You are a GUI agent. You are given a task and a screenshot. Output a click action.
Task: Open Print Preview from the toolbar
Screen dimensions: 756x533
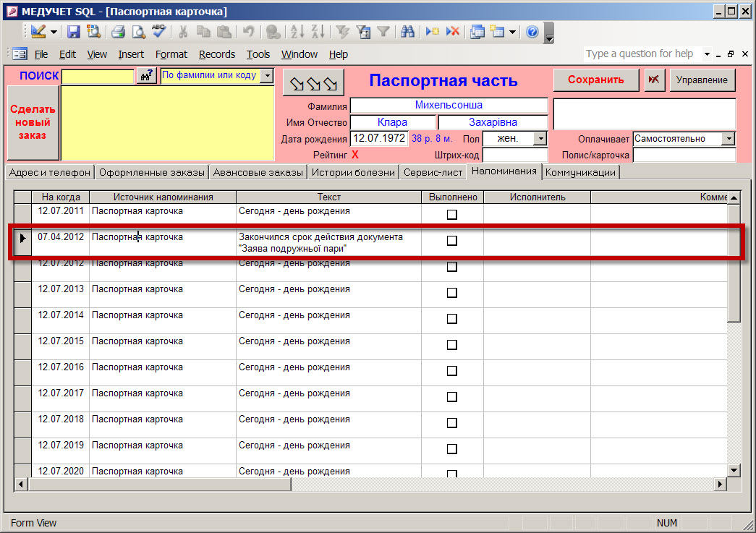(137, 32)
